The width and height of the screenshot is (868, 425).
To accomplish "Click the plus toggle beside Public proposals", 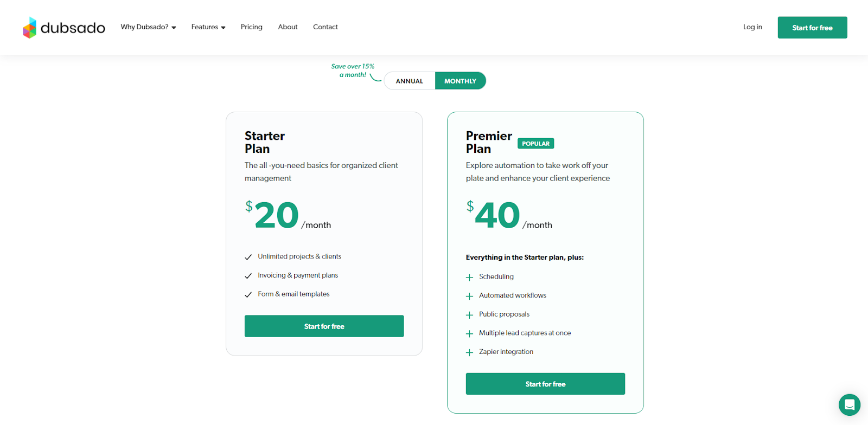I will [469, 314].
